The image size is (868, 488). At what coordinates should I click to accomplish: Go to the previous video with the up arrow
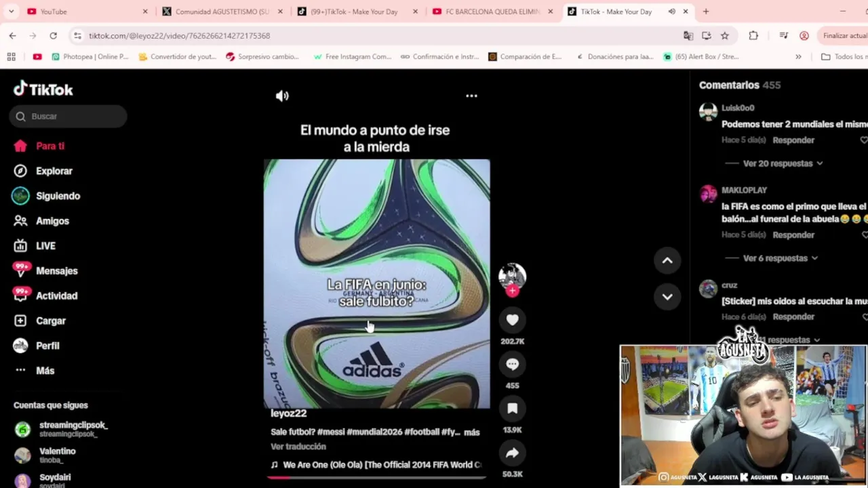[667, 260]
